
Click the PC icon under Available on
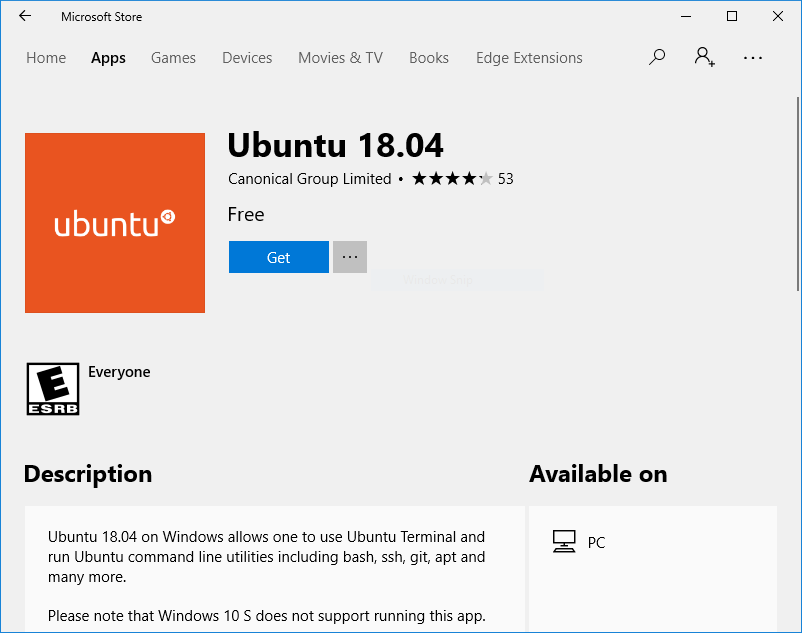[x=564, y=541]
